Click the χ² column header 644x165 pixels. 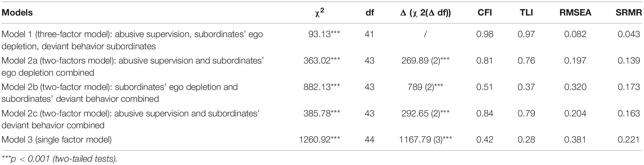pos(319,12)
